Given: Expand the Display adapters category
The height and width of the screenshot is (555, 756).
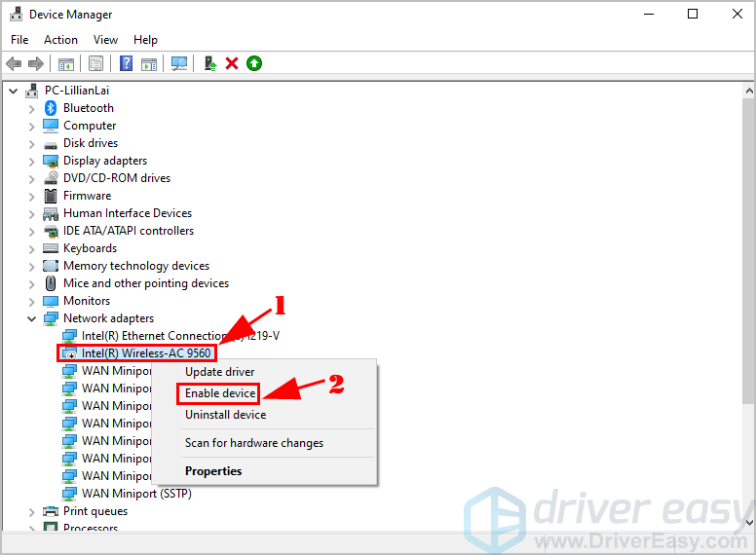Looking at the screenshot, I should (32, 162).
